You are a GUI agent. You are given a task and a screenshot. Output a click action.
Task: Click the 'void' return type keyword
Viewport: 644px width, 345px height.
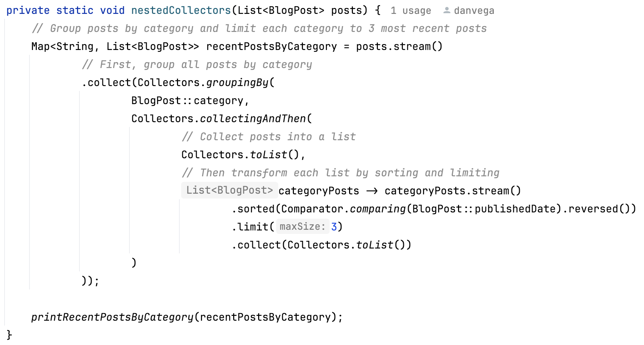[x=112, y=10]
